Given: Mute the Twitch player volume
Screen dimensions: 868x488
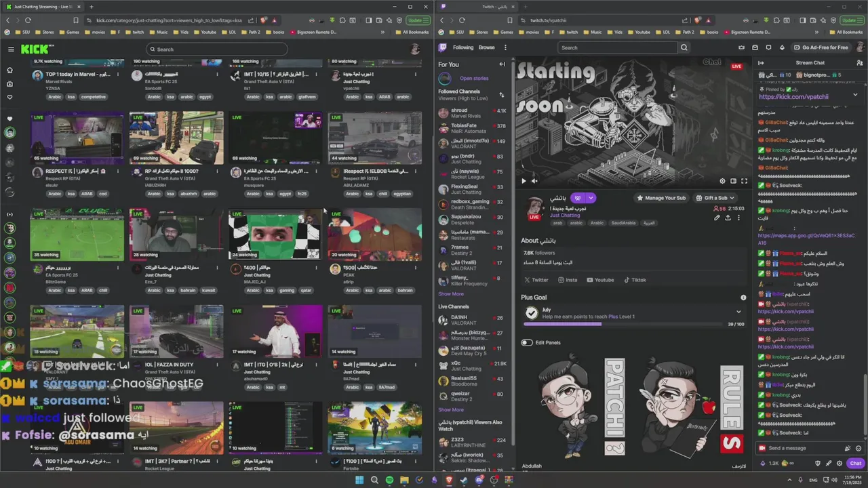Looking at the screenshot, I should point(534,181).
